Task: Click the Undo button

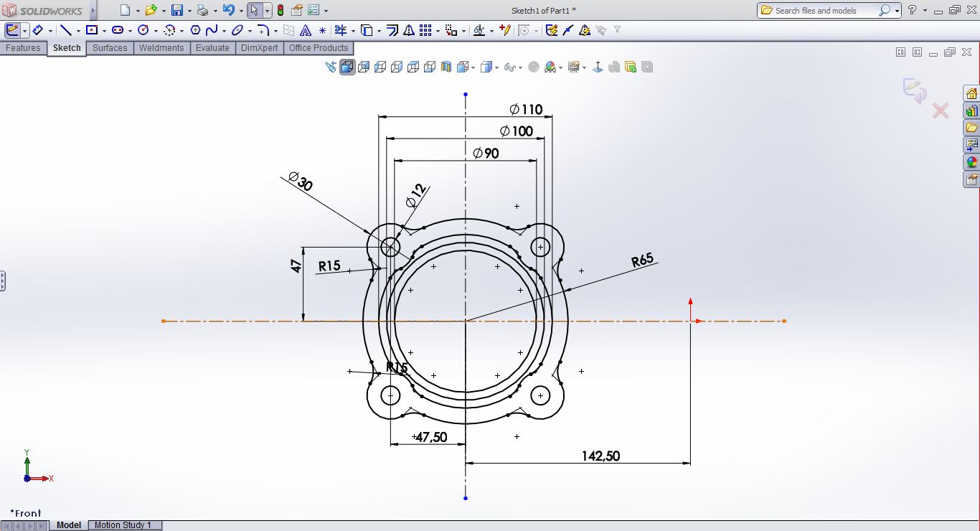Action: pyautogui.click(x=230, y=10)
